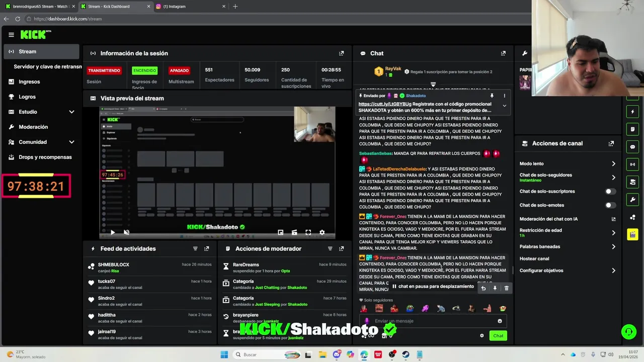Select the wrench widget in right sidebar
Screen dimensions: 644x362
pyautogui.click(x=632, y=200)
